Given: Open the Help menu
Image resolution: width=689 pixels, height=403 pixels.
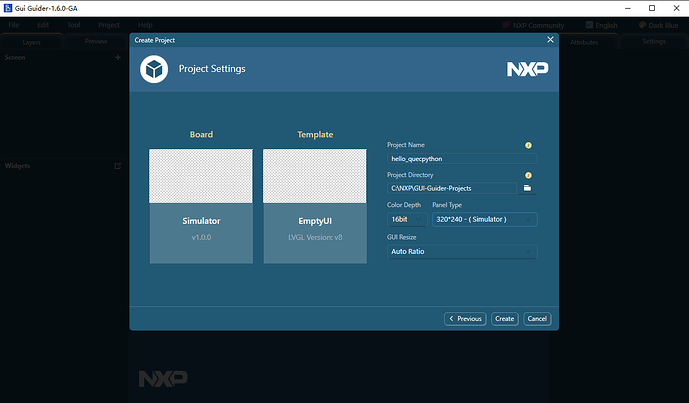Looking at the screenshot, I should click(145, 24).
